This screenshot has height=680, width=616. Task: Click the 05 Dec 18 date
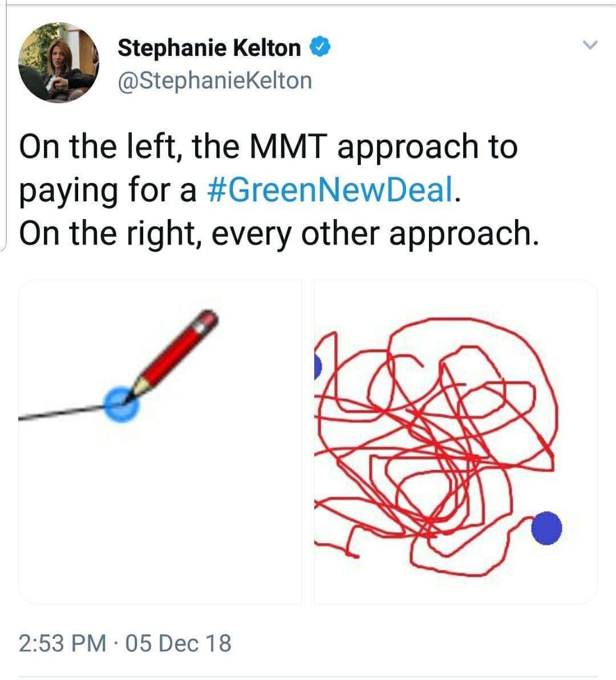click(178, 643)
